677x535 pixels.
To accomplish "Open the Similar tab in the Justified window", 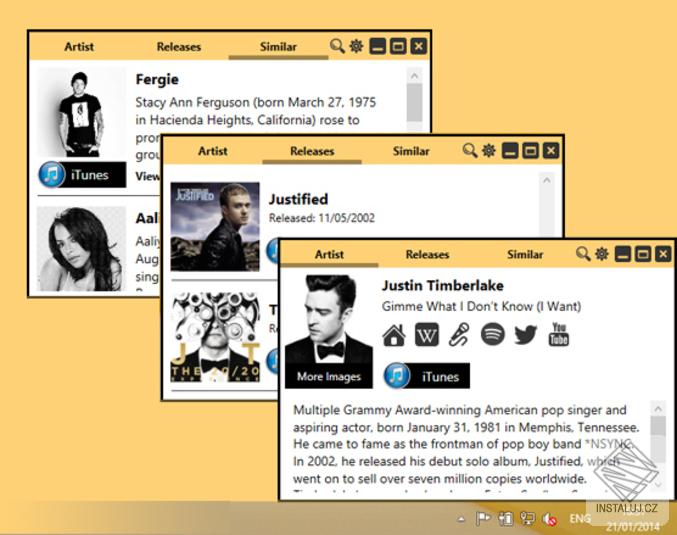I will [x=411, y=151].
